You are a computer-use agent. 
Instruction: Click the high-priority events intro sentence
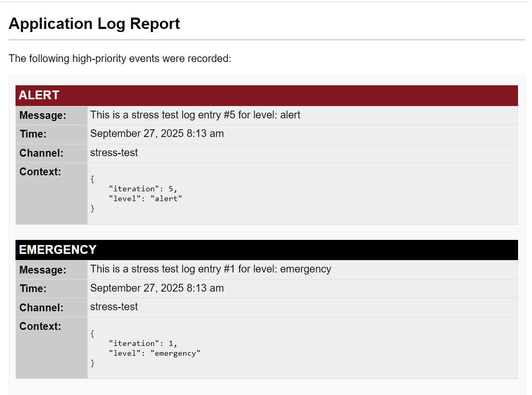[x=120, y=58]
